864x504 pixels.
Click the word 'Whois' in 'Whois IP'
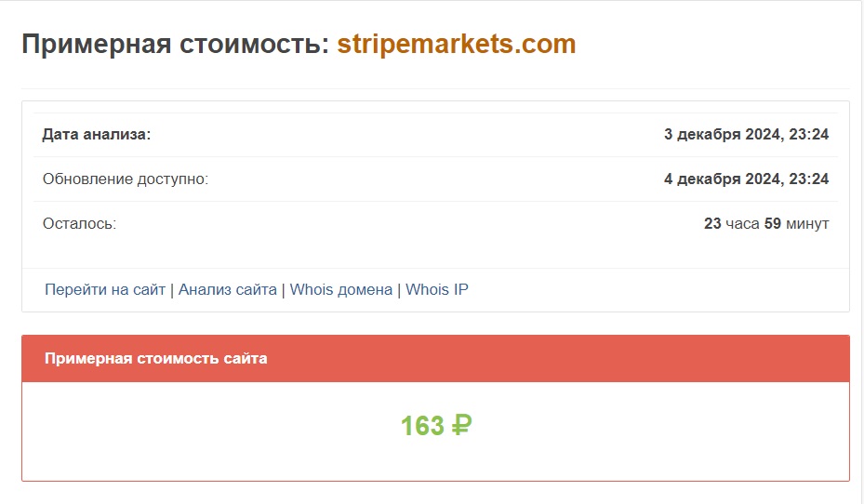tap(427, 289)
